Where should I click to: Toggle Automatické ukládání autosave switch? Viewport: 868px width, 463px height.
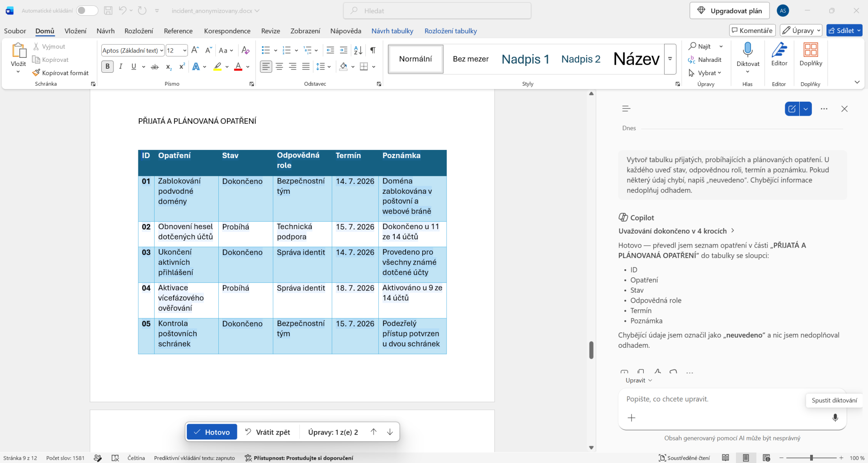tap(87, 10)
